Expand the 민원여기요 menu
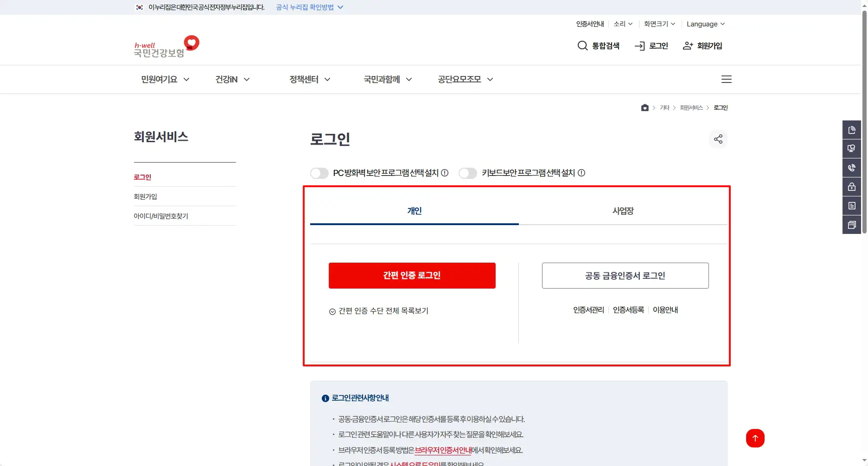The image size is (868, 466). coord(165,79)
